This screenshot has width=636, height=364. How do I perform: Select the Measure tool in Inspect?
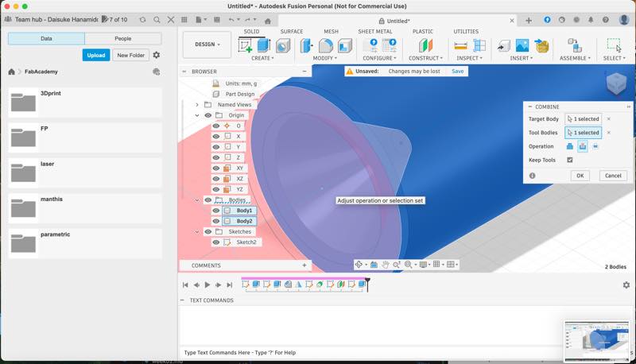(x=460, y=45)
